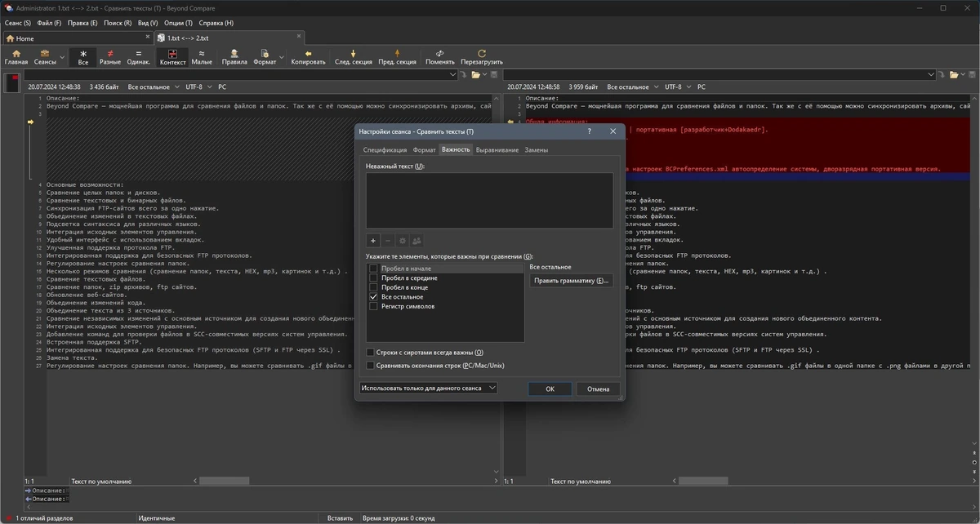980x524 pixels.
Task: Check Пробел в середине checkbox
Action: [373, 278]
